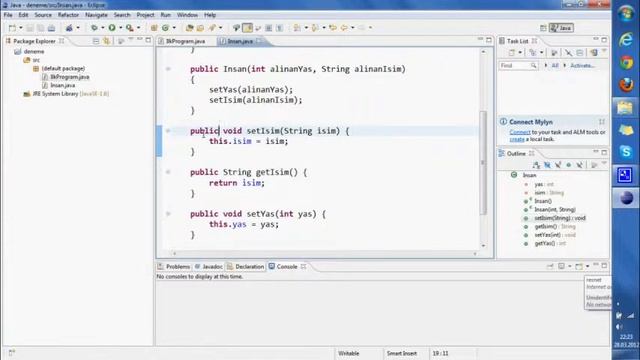
Task: Toggle Hide Fields in the Outline toolbar
Action: pos(547,165)
